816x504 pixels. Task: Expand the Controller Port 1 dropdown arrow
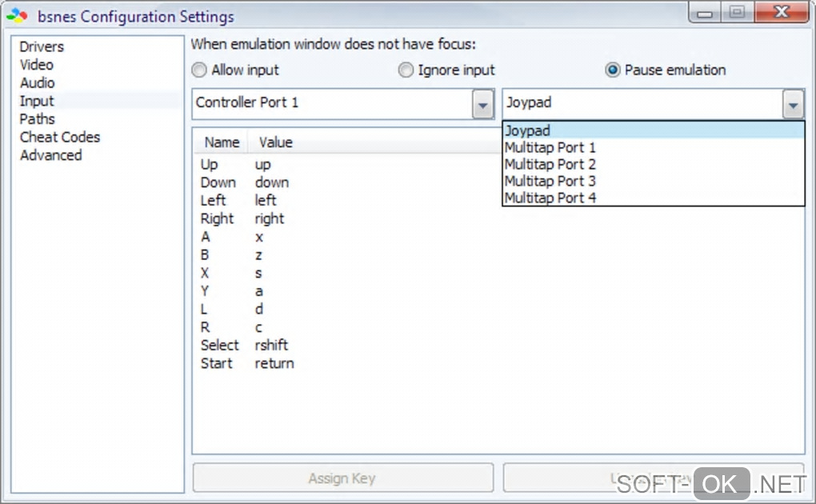click(x=482, y=103)
